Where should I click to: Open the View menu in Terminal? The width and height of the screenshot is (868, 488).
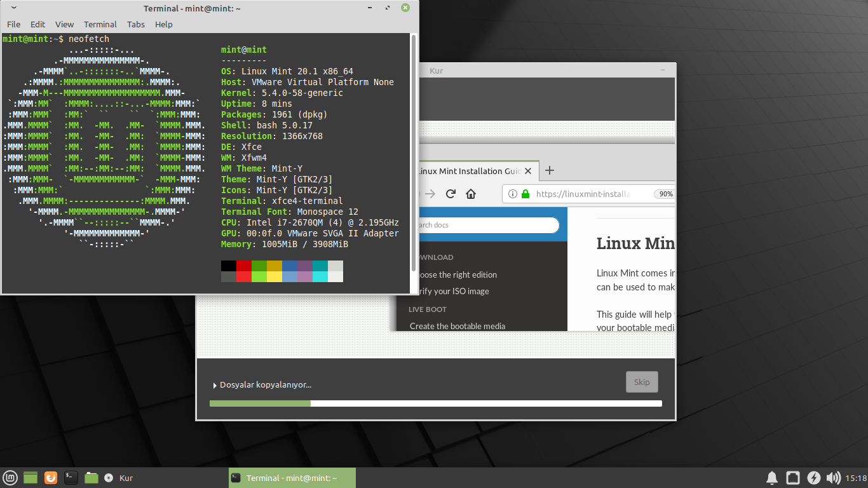(64, 24)
